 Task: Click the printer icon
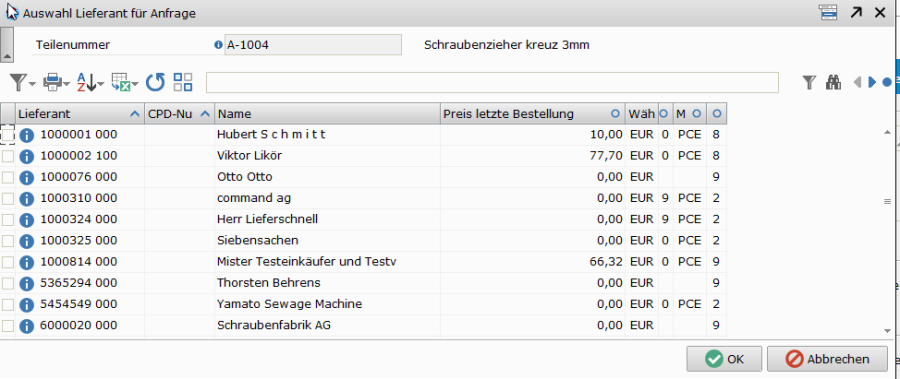[53, 83]
